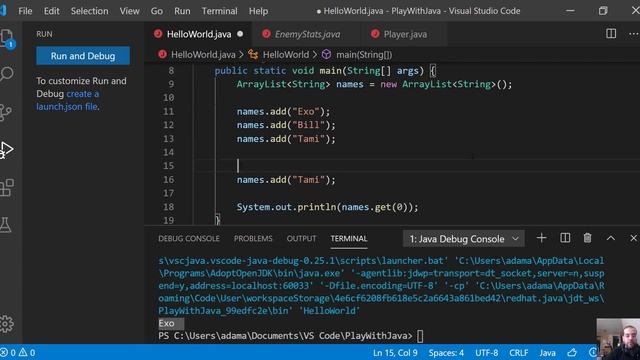640x360 pixels.
Task: Open the File menu
Action: point(25,11)
